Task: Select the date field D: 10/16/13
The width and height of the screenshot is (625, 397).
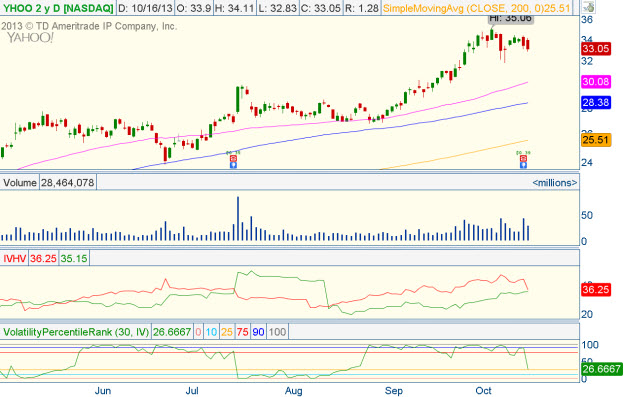Action: point(145,8)
